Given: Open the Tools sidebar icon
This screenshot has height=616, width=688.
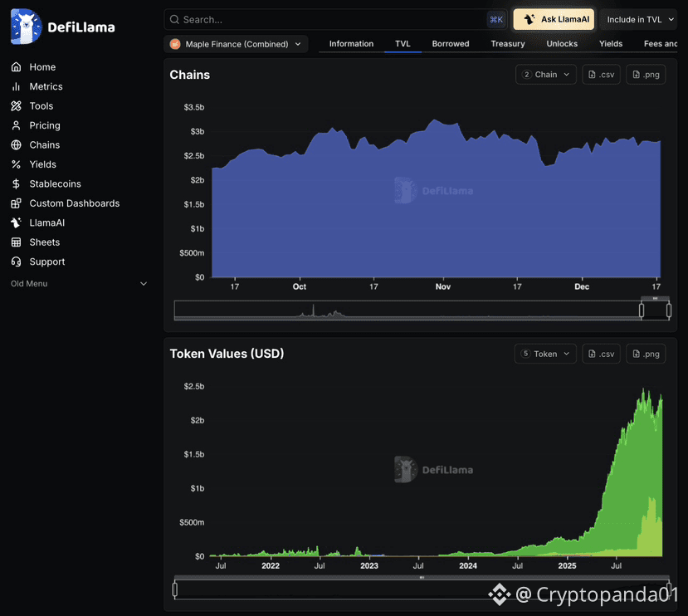Looking at the screenshot, I should (x=17, y=105).
